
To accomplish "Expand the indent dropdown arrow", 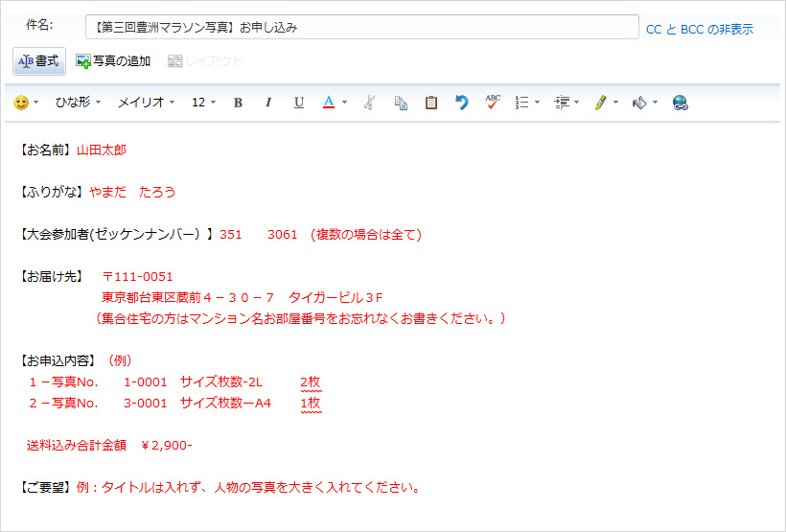I will pyautogui.click(x=576, y=103).
